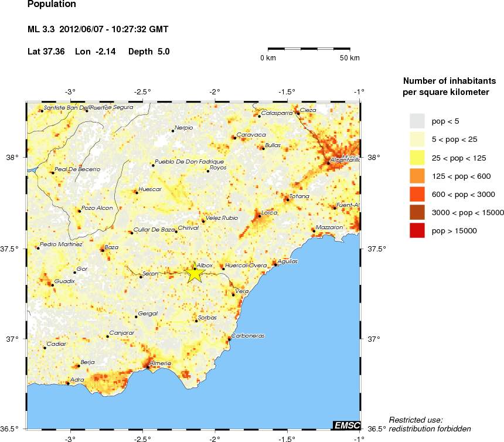The height and width of the screenshot is (442, 504).
Task: Click the gray 'pop < 5' legend swatch
Action: [417, 121]
